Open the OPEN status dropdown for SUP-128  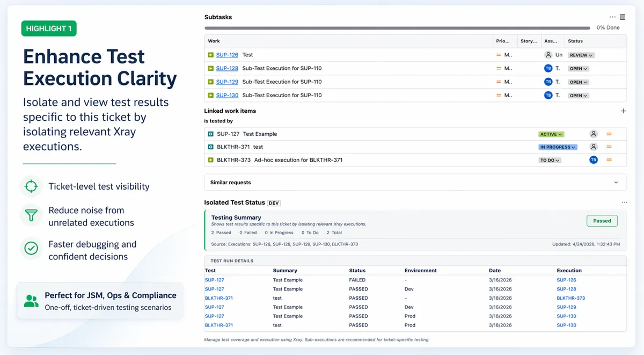pyautogui.click(x=579, y=69)
